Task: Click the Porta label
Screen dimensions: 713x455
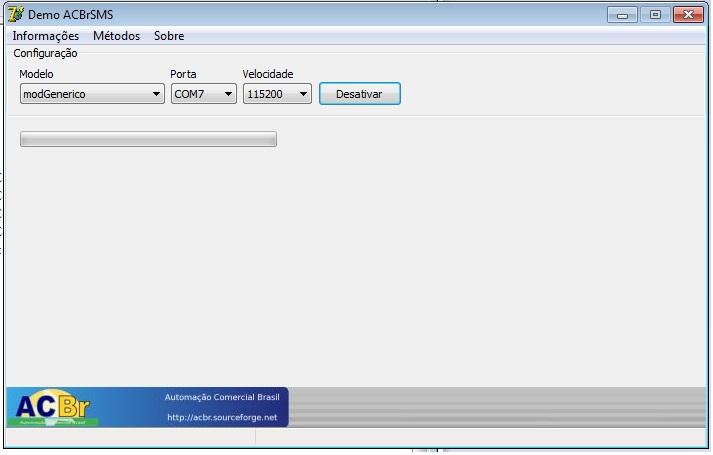Action: click(x=183, y=74)
